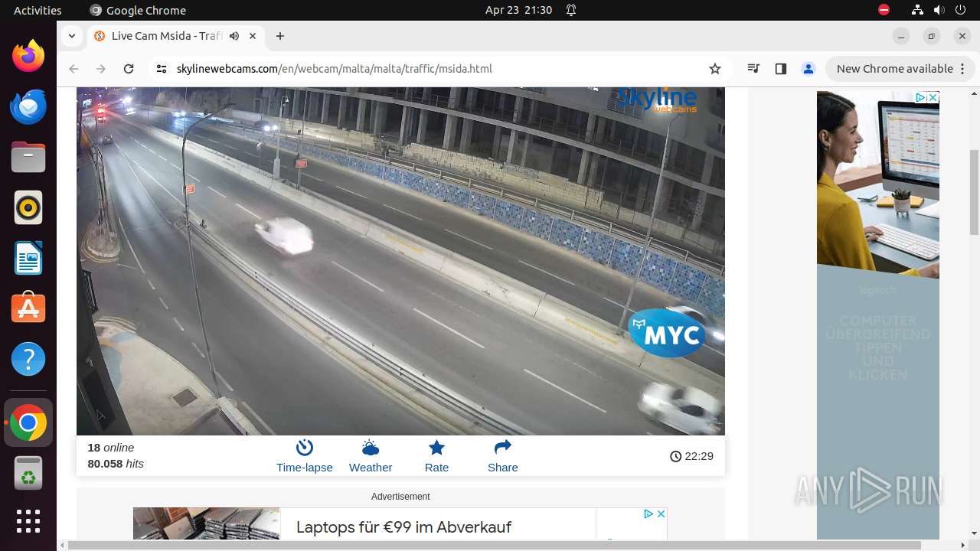Show applications grid in the dock
This screenshot has height=551, width=980.
(28, 521)
